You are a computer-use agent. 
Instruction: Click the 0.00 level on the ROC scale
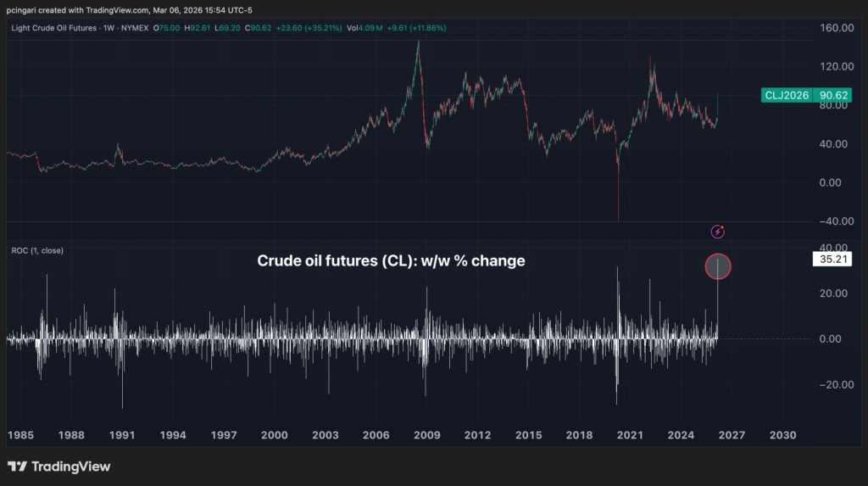pos(834,338)
